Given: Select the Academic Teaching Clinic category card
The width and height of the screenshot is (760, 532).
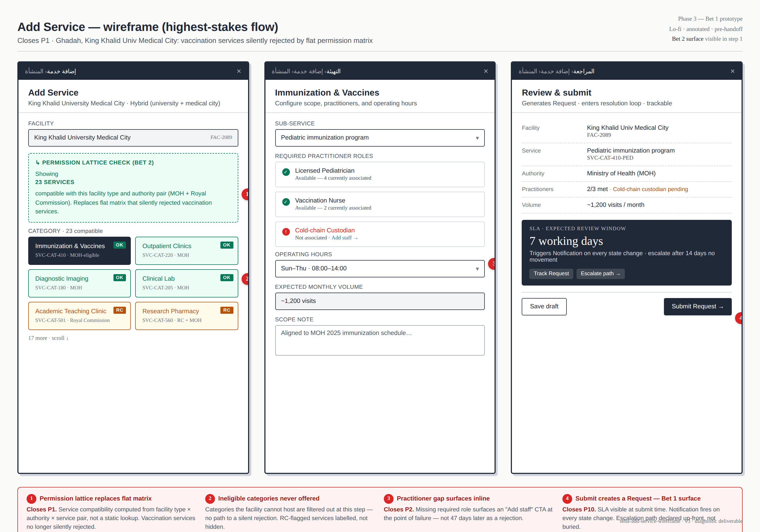Looking at the screenshot, I should click(x=80, y=315).
